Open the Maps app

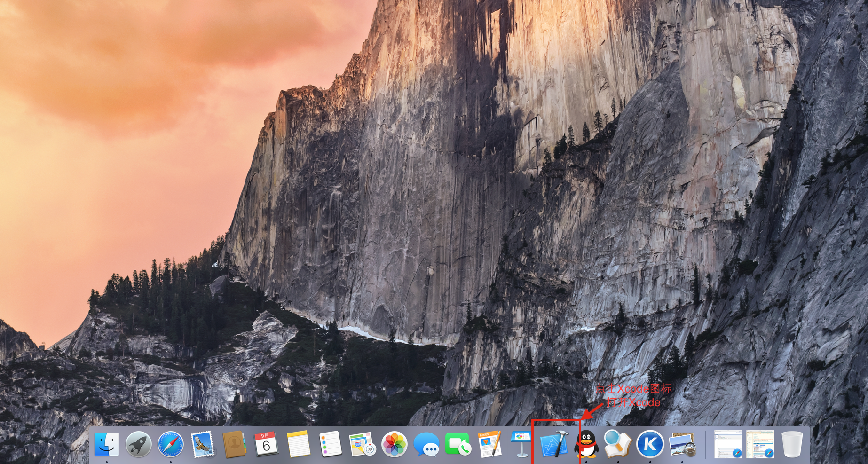coord(362,444)
